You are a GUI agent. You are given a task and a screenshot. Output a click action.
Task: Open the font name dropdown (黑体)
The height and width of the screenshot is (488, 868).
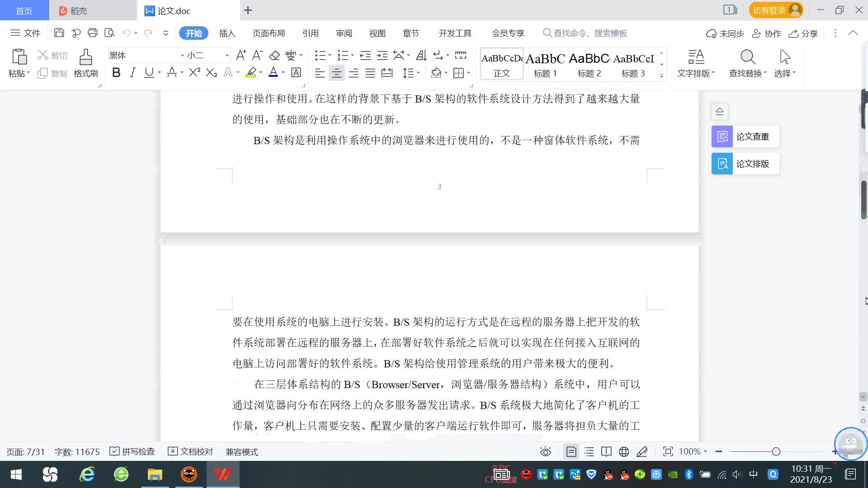pyautogui.click(x=182, y=56)
